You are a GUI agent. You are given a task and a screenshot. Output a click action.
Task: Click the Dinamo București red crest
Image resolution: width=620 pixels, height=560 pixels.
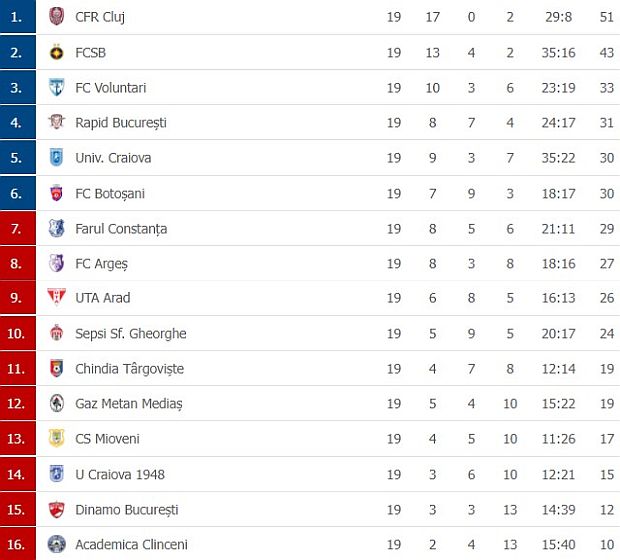pos(57,509)
